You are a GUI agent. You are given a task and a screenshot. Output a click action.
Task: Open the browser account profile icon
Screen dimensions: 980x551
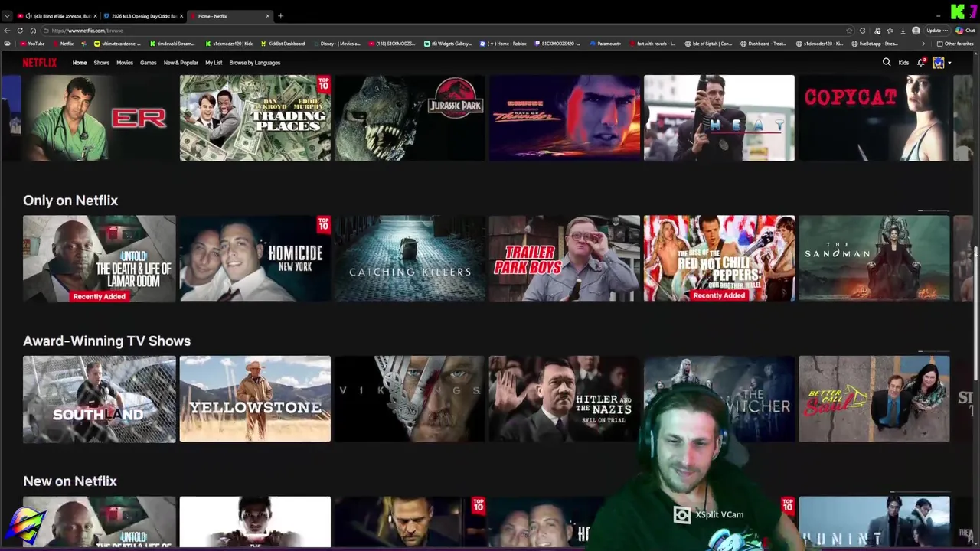click(x=916, y=31)
